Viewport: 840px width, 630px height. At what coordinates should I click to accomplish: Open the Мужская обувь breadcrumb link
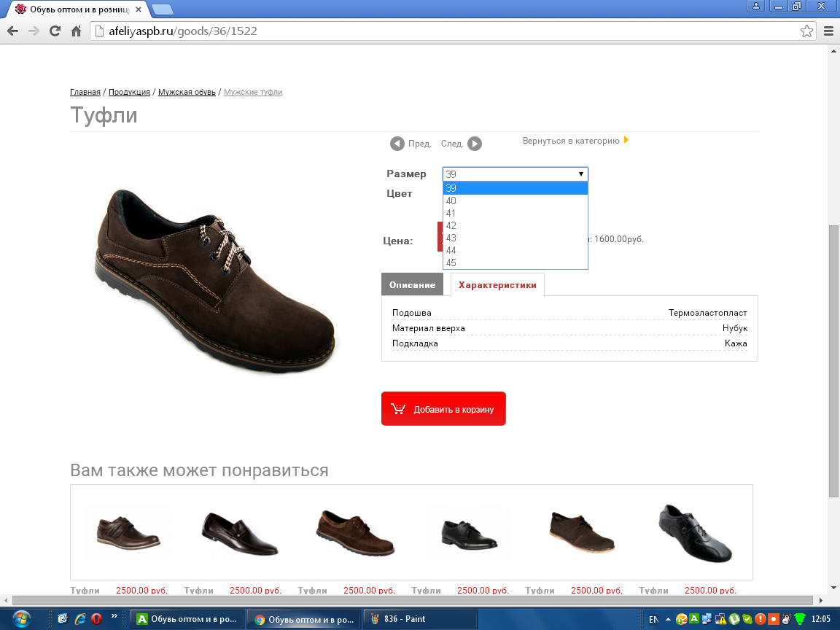coord(187,92)
